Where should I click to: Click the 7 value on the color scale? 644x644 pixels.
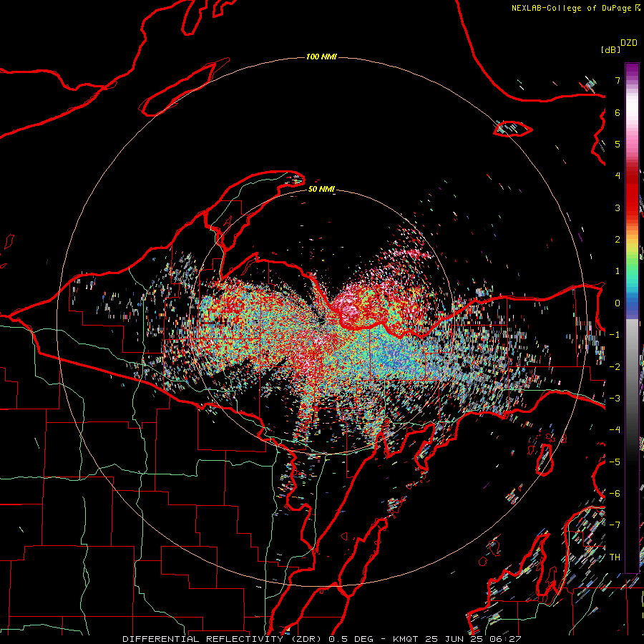(x=618, y=80)
